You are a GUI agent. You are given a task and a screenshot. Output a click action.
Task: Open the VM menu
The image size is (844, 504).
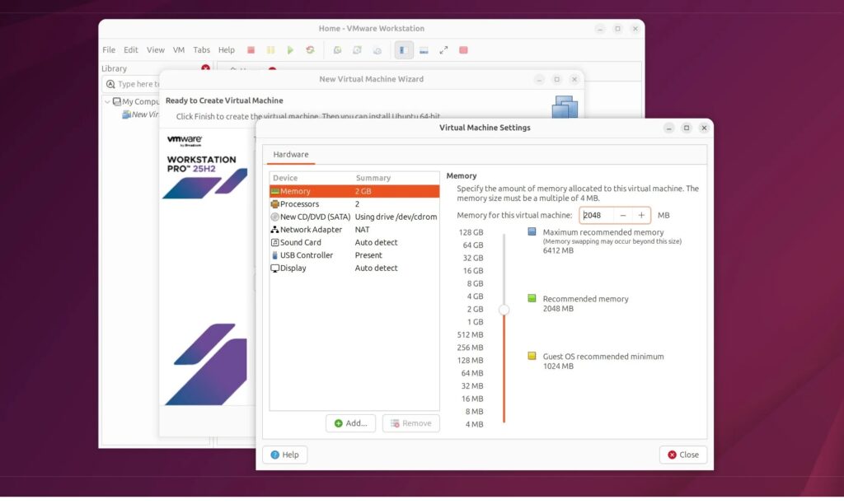pos(179,50)
